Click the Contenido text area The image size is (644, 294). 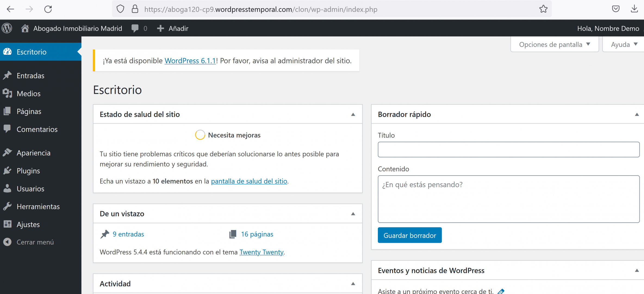coord(509,199)
